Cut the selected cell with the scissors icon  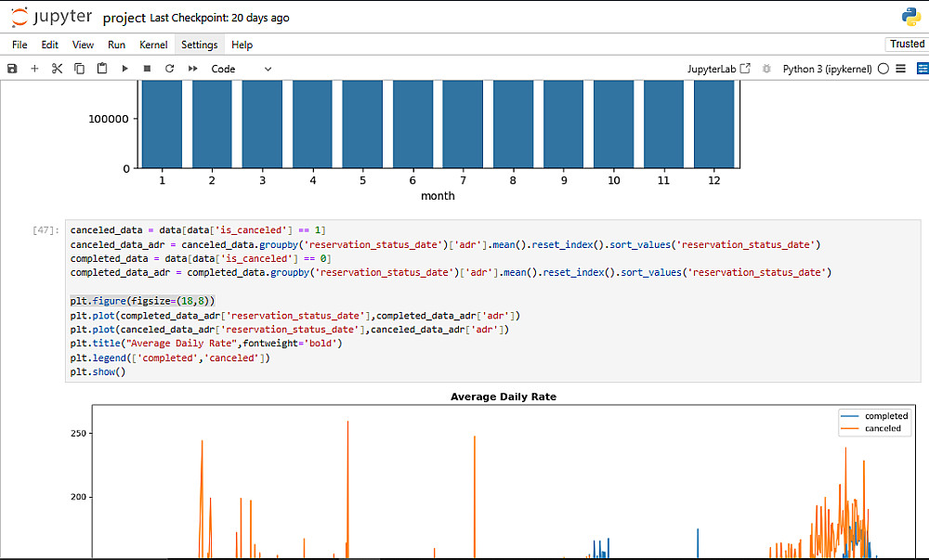coord(57,69)
